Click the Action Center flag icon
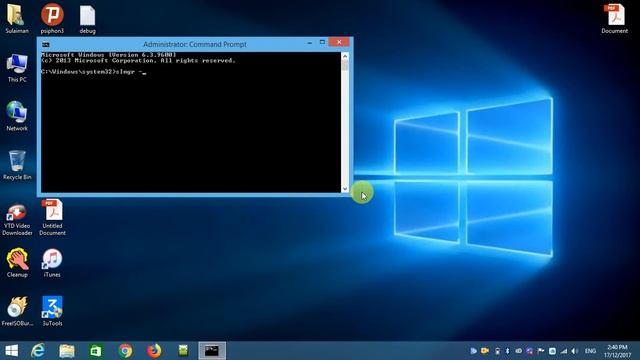 (541, 351)
